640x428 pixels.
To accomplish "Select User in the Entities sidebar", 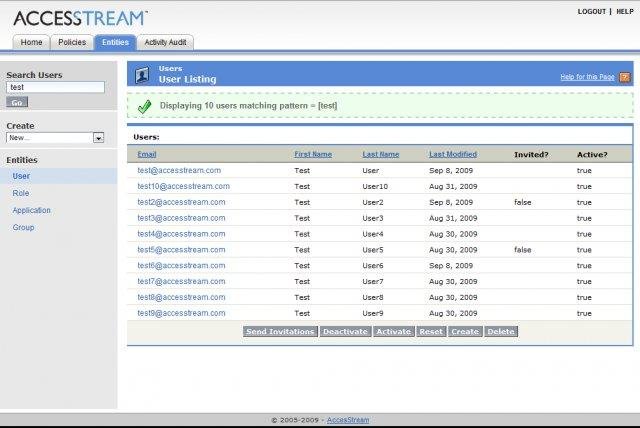I will 21,176.
